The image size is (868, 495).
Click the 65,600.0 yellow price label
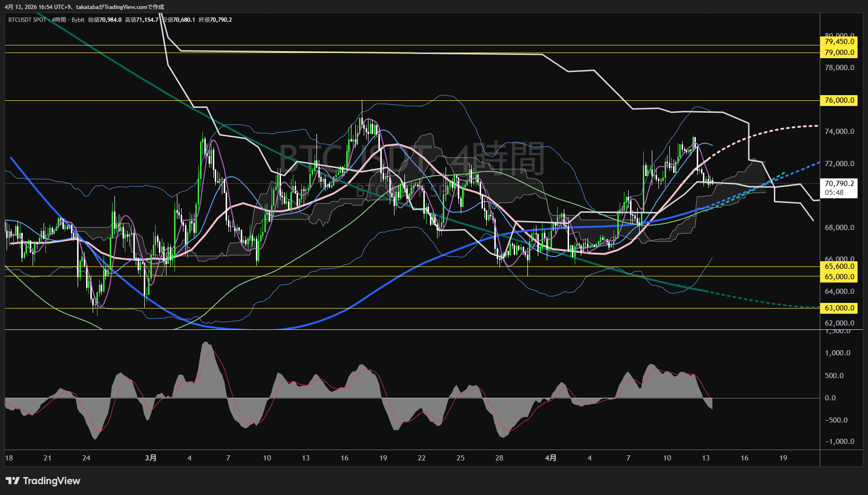tap(839, 266)
